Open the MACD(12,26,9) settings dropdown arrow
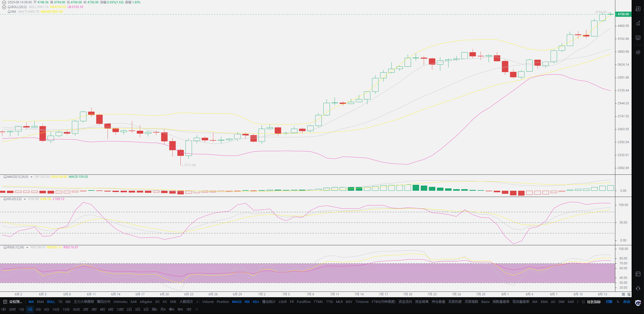The width and height of the screenshot is (644, 314). [x=32, y=177]
